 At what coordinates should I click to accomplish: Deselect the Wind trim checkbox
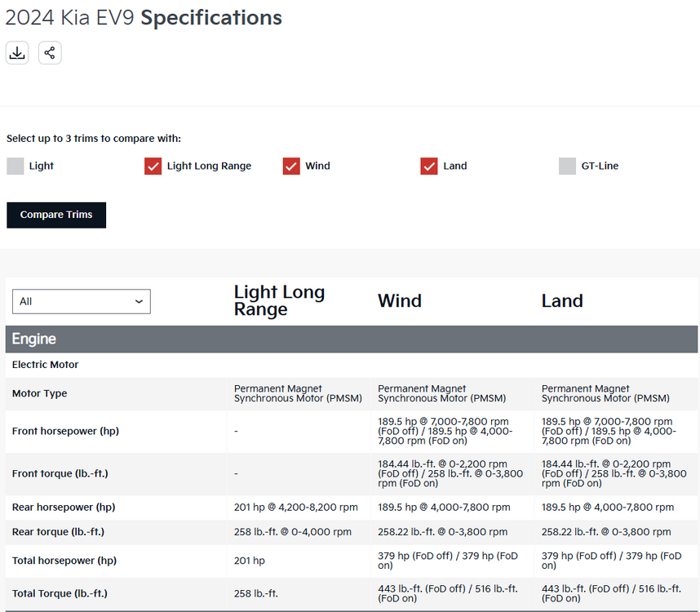[292, 166]
